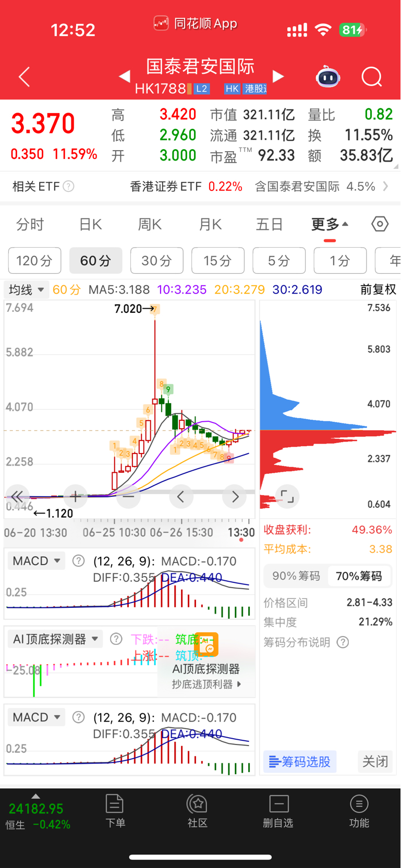
Task: Tap the back arrow in the header
Action: click(x=24, y=77)
